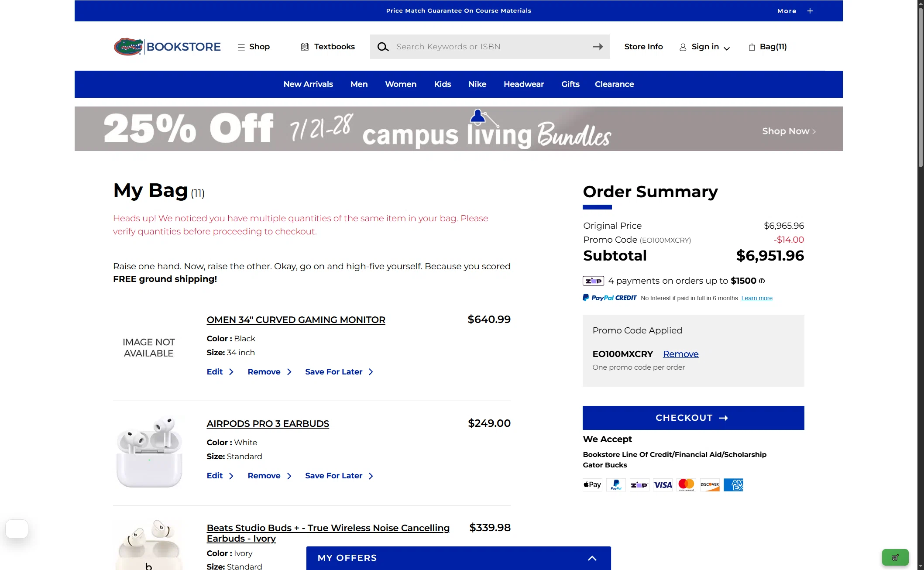Screen dimensions: 924x570
Task: Open the Bag(11) shopping bag
Action: pos(768,47)
